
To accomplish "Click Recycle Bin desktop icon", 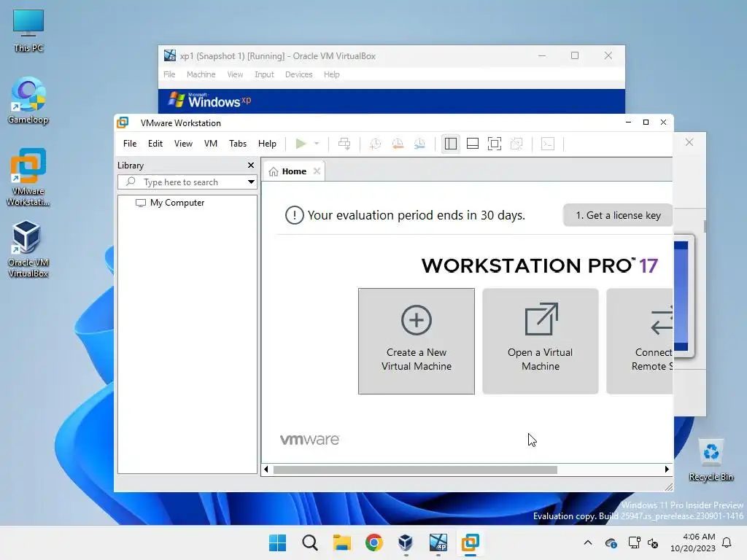I will pos(711,461).
